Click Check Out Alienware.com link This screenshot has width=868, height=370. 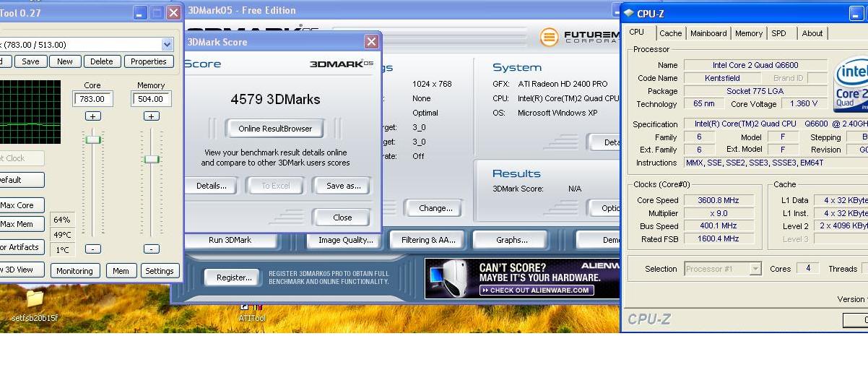click(x=537, y=291)
